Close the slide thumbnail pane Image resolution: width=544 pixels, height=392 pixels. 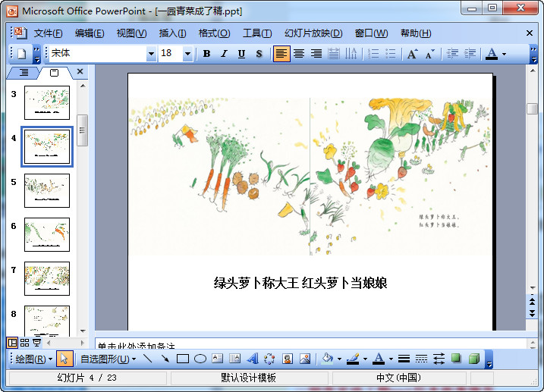(x=80, y=71)
